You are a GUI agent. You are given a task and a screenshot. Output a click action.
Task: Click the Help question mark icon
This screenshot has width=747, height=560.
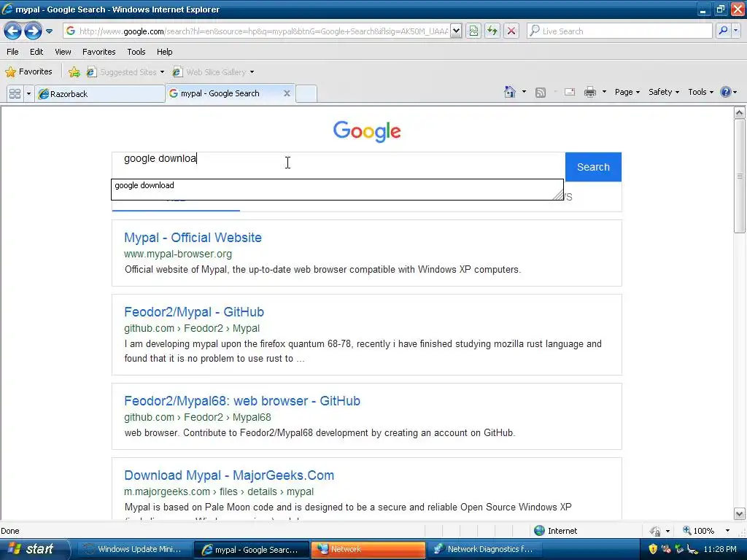726,92
